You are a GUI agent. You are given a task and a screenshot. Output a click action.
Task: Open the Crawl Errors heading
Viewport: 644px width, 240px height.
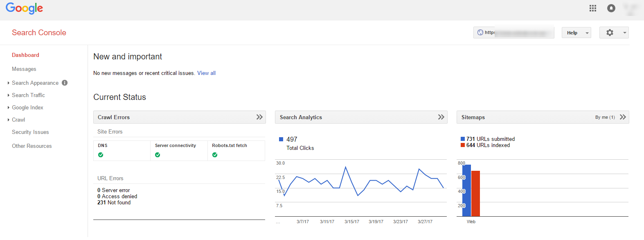coord(114,117)
